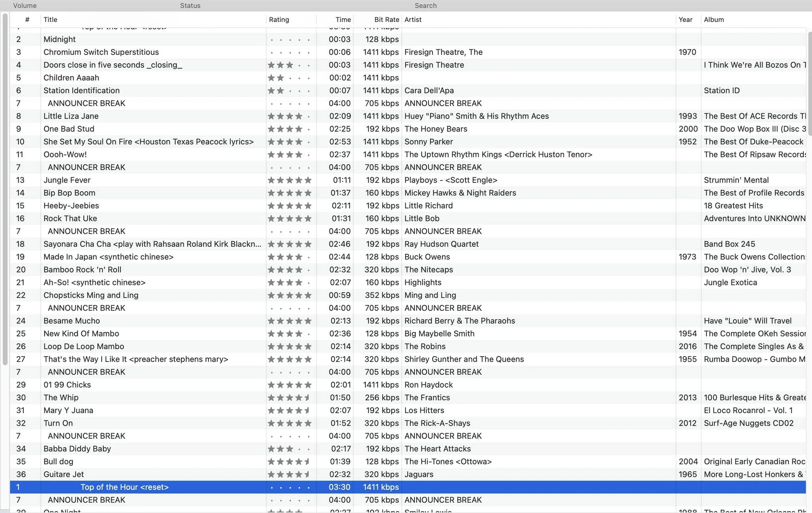This screenshot has height=513, width=812.
Task: Click the left vertical scrollbar
Action: [5, 189]
